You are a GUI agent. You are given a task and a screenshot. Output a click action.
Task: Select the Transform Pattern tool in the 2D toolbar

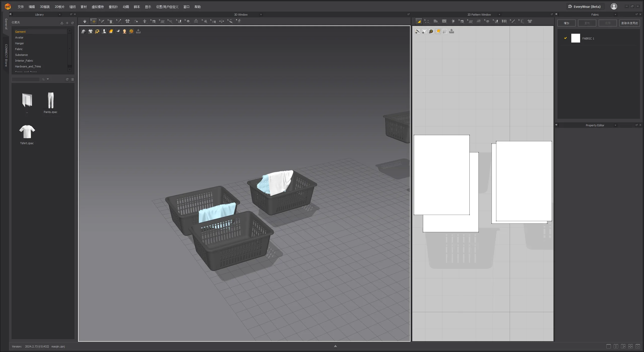click(x=419, y=21)
